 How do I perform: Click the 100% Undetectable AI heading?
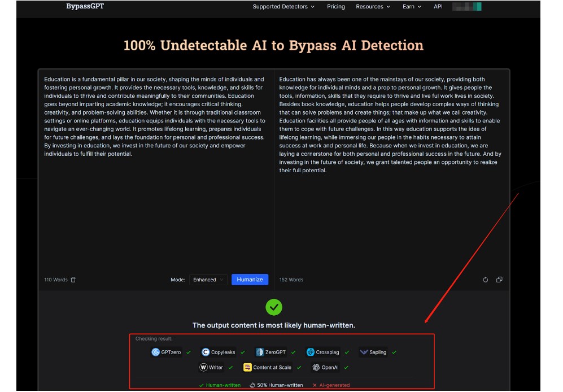pos(274,45)
